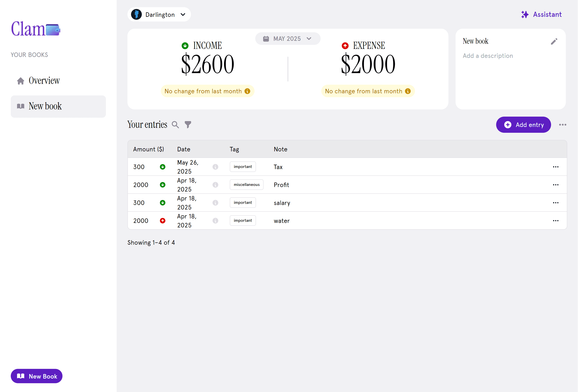Open the MAY 2025 month selector

(x=287, y=39)
